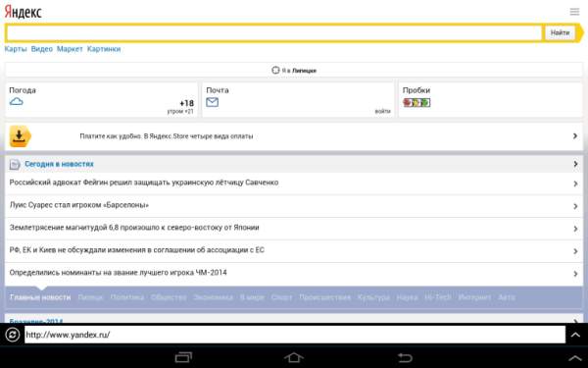Click the Яндекс logo
The width and height of the screenshot is (588, 368).
click(23, 12)
